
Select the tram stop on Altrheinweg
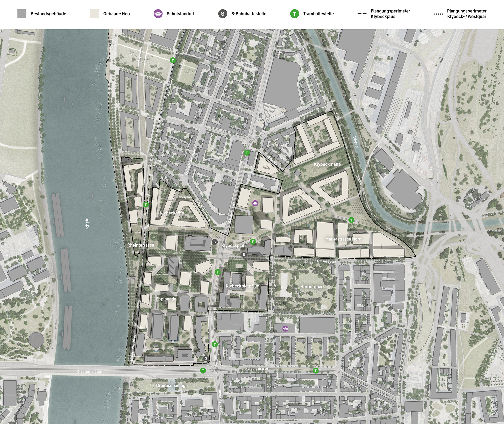tap(172, 60)
